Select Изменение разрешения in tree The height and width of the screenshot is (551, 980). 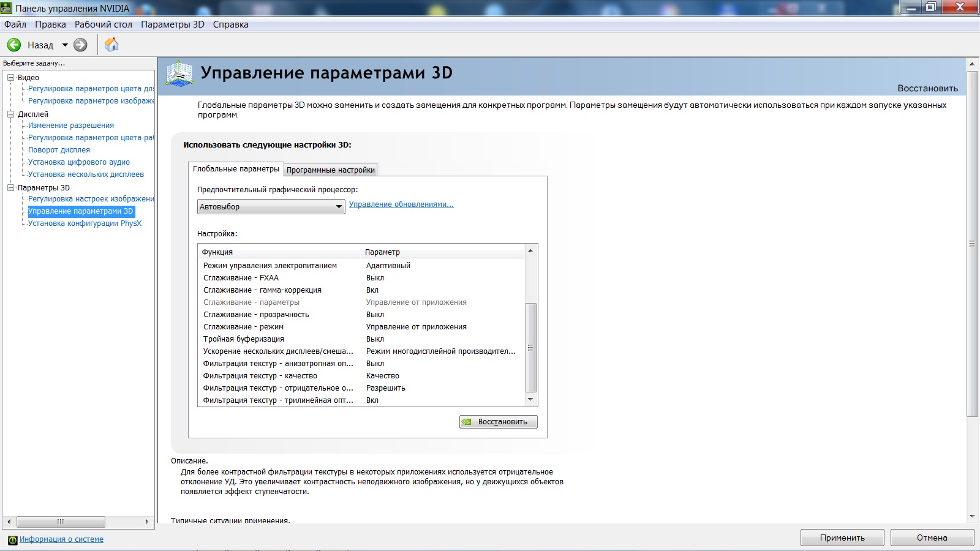(x=71, y=126)
